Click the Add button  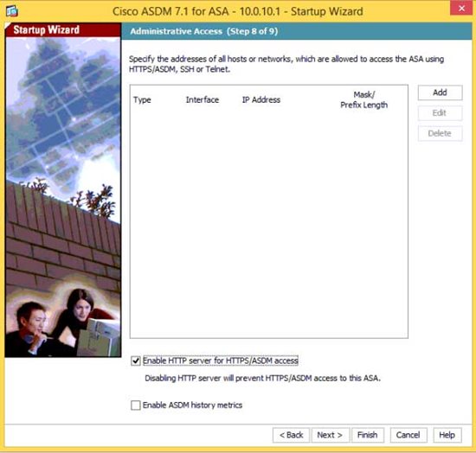440,93
